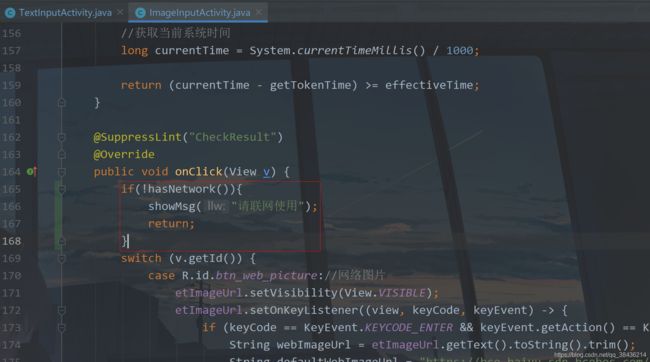Click the onClick method name
The height and width of the screenshot is (362, 650).
click(x=199, y=172)
